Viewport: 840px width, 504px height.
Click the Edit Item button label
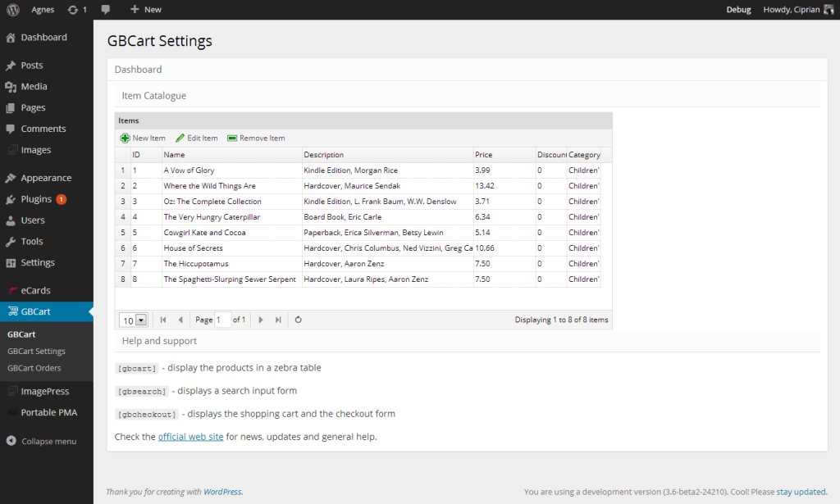coord(203,138)
